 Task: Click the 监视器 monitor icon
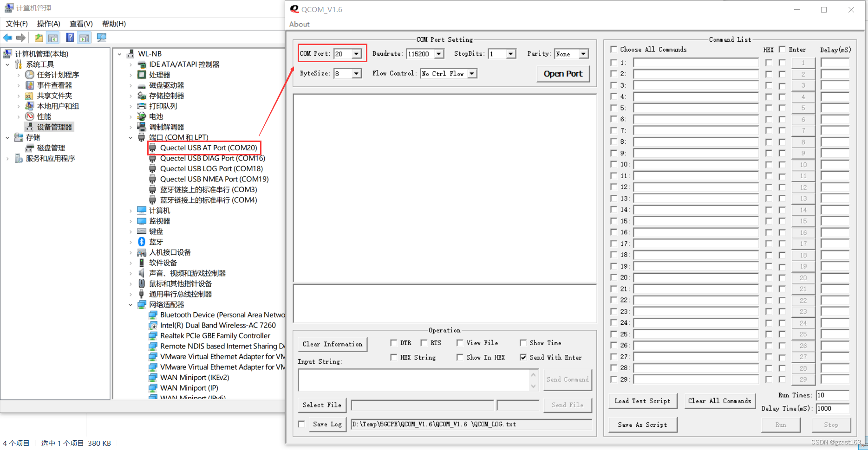point(142,221)
